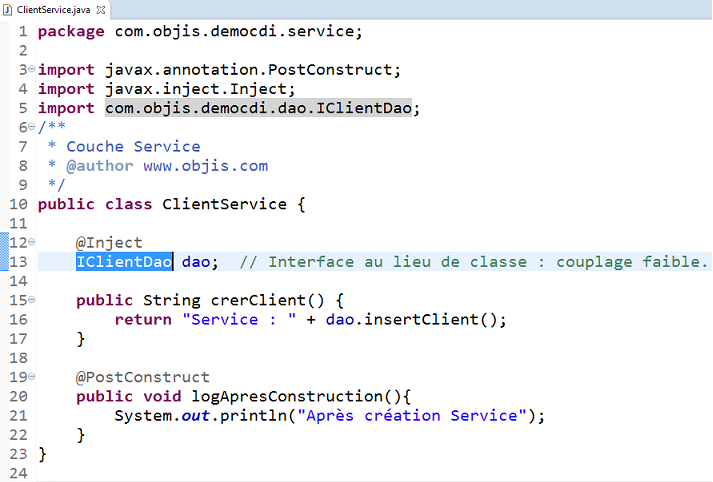Click the change marker beside line 13
Screen dimensions: 713x482
click(x=4, y=262)
